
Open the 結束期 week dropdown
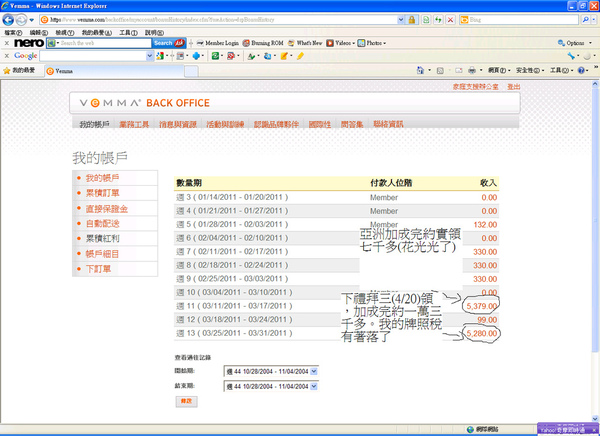click(271, 387)
